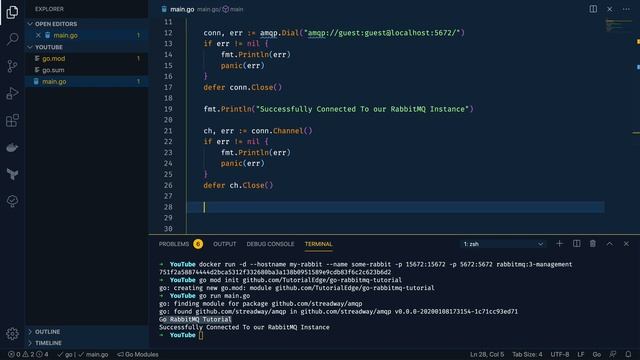
Task: Click the feedback icon in status bar
Action: 613,354
